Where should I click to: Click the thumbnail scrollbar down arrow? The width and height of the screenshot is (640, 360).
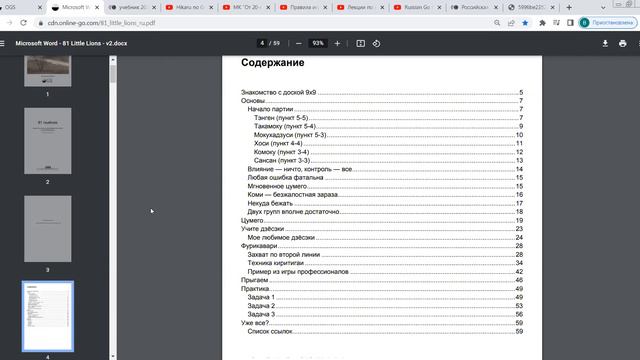(x=113, y=357)
